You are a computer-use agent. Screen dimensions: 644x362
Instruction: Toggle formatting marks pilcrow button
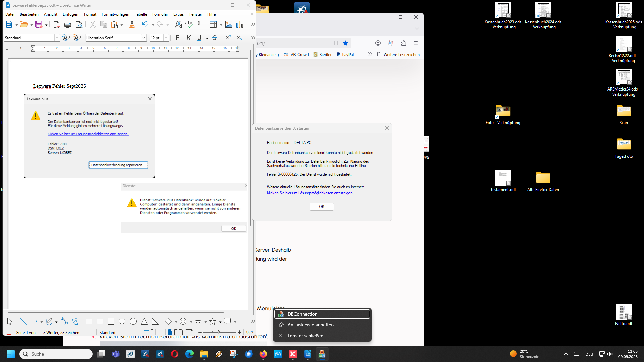pos(200,24)
